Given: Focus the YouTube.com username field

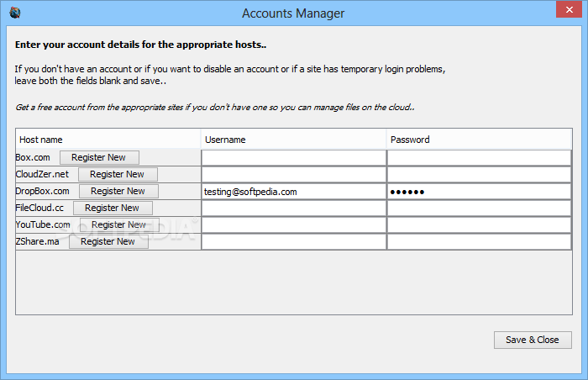Looking at the screenshot, I should pos(294,225).
